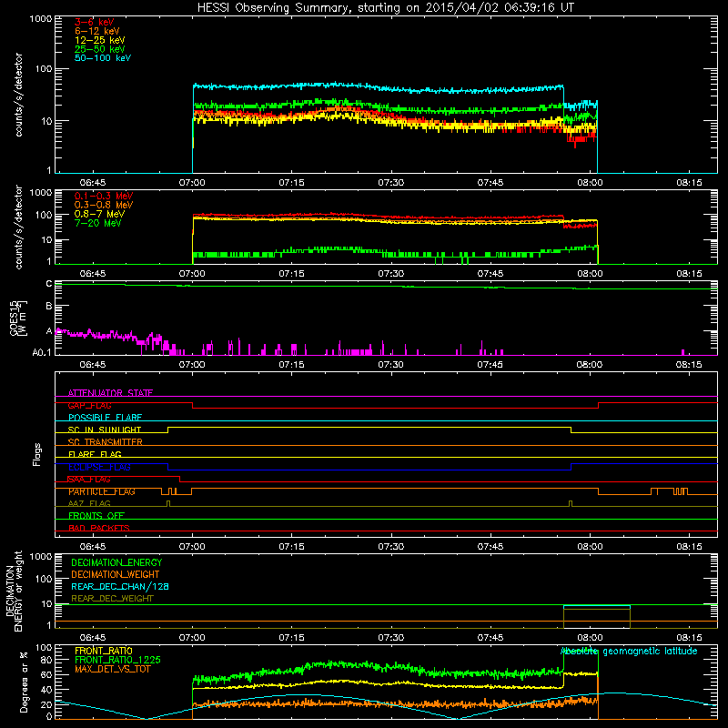Click the DECIMATION_WEIGHT legend label
The height and width of the screenshot is (728, 728).
click(116, 574)
